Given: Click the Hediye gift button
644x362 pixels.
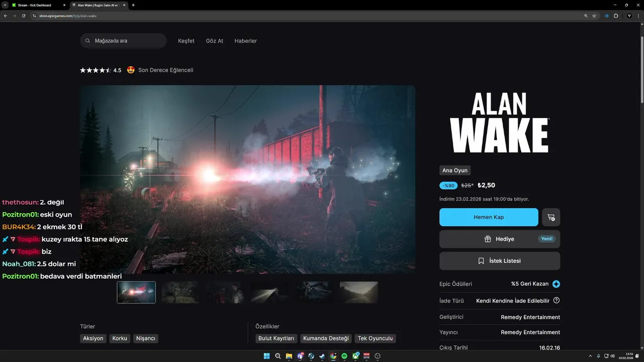Looking at the screenshot, I should click(x=500, y=239).
